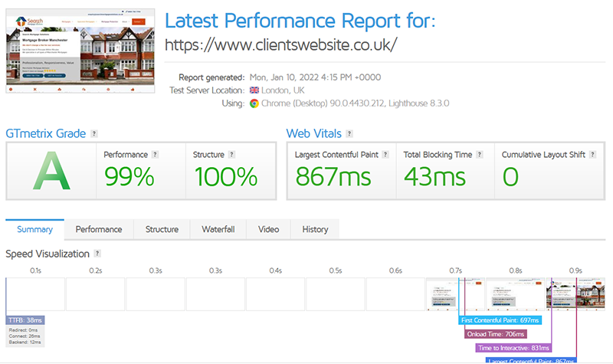613x364 pixels.
Task: Click the help icon next to Performance score
Action: [x=155, y=154]
